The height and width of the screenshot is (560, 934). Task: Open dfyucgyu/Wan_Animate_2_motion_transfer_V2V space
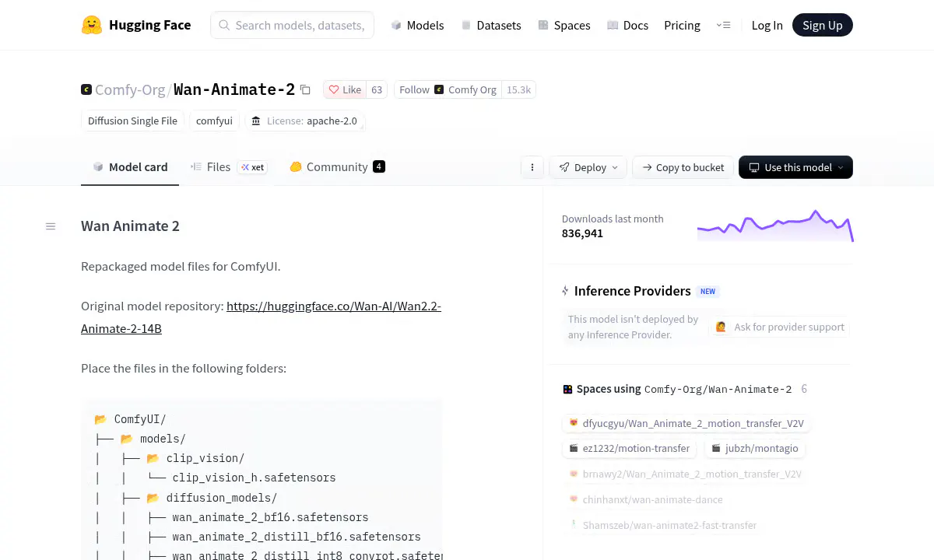(686, 423)
